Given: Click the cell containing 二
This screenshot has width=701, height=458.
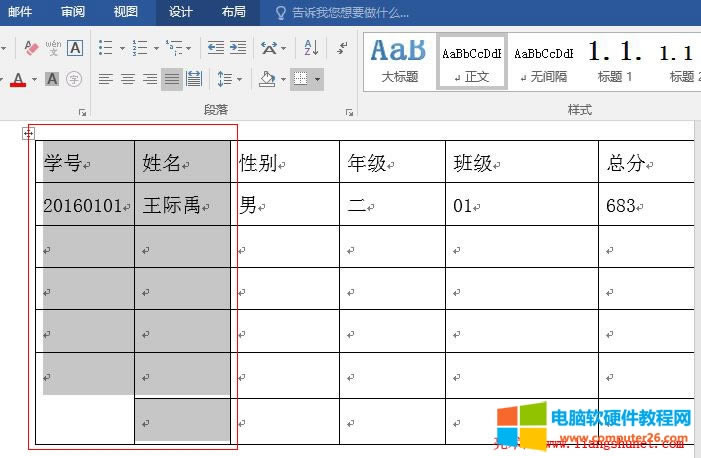Looking at the screenshot, I should point(393,204).
